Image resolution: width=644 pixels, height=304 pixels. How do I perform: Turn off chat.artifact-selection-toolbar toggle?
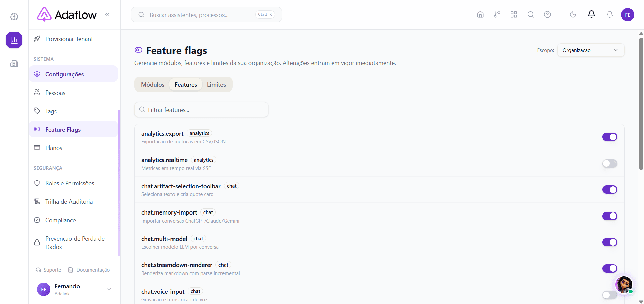click(610, 189)
